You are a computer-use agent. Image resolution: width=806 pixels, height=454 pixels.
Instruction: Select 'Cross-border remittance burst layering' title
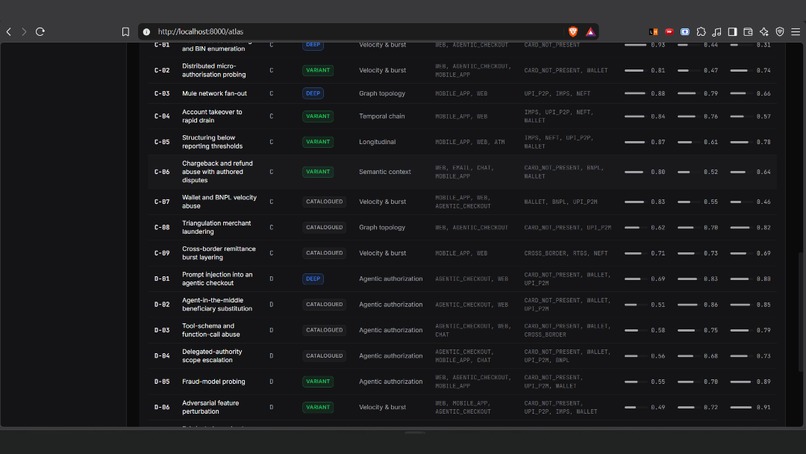click(x=218, y=253)
